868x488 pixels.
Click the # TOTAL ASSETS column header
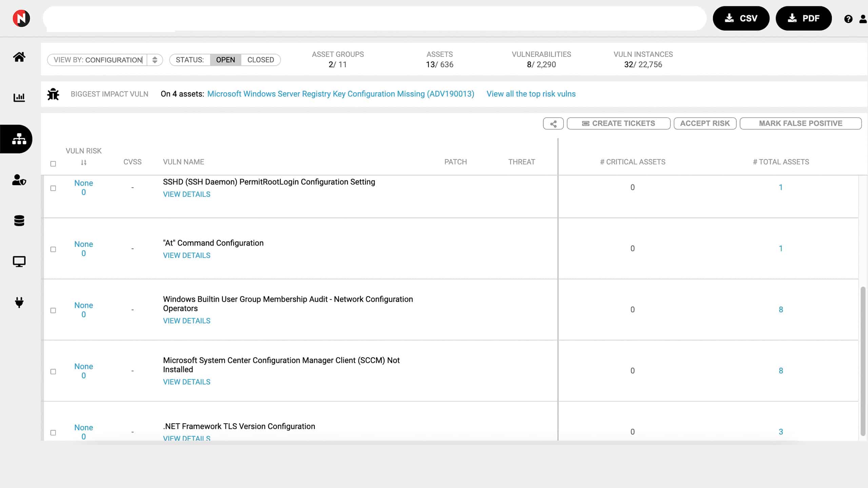pos(781,162)
